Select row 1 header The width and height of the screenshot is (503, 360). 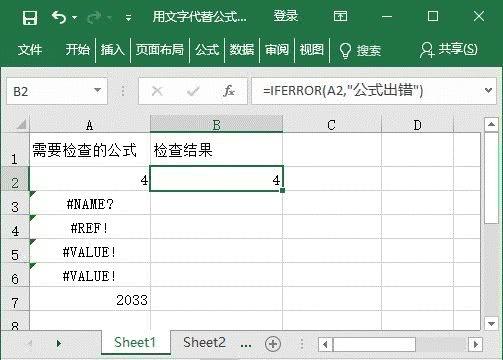coord(15,150)
